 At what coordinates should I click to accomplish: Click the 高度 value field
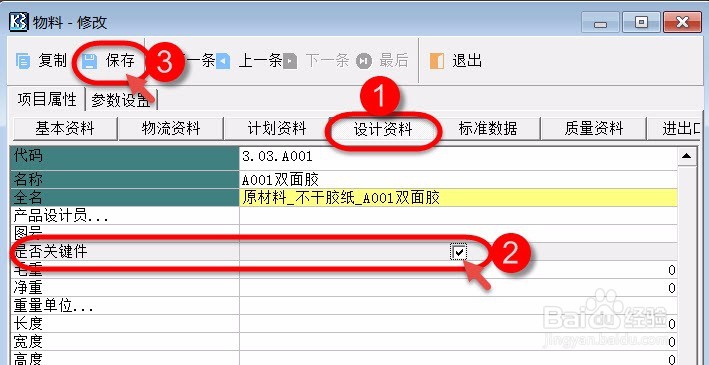[x=458, y=358]
